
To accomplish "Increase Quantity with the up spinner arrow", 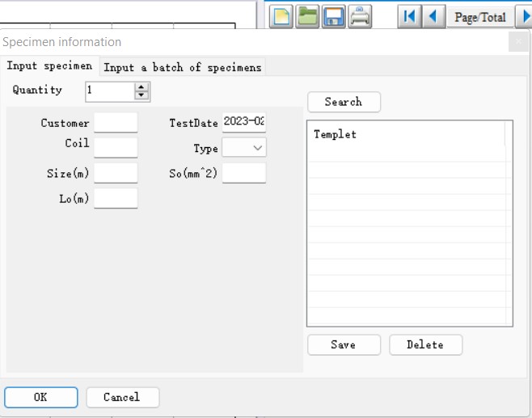I will (141, 87).
